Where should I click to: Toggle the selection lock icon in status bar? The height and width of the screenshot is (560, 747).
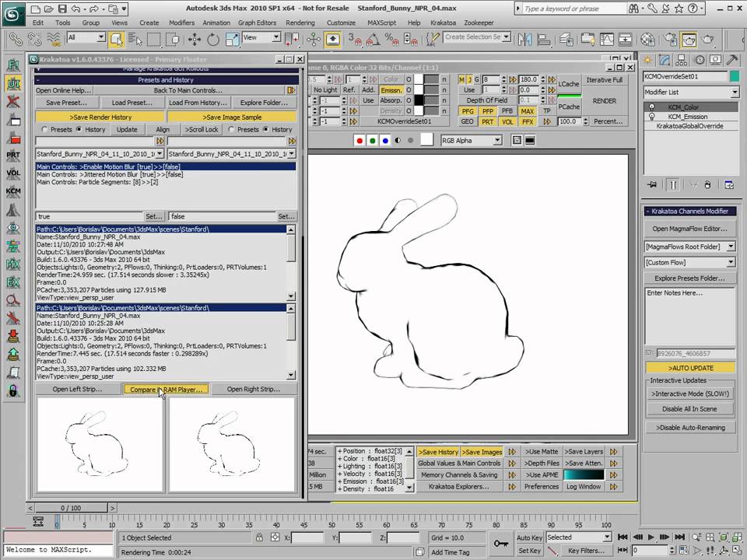(x=259, y=537)
